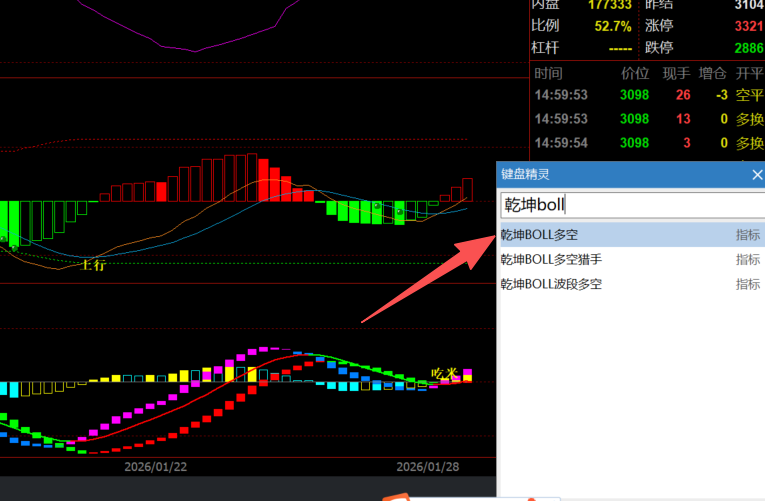Click the 时间 column header

(548, 73)
